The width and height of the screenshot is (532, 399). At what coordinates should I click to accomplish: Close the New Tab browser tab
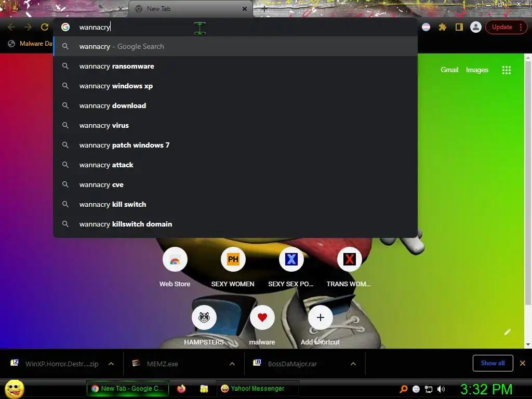245,9
